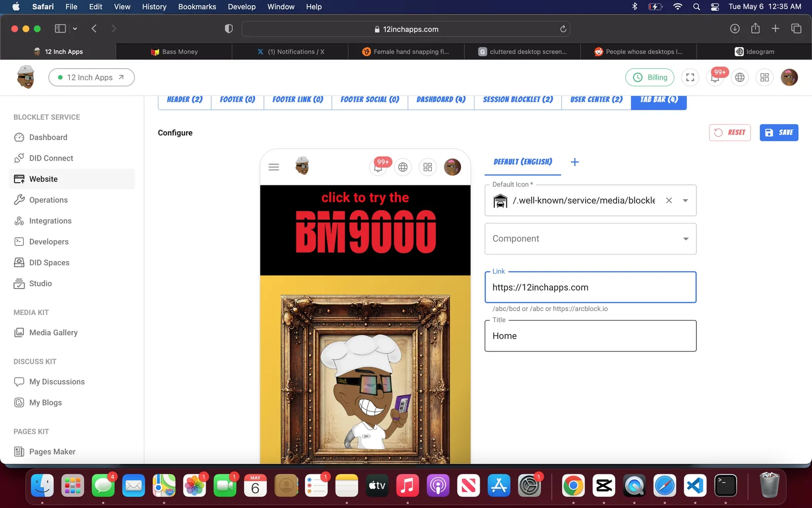Open Terminal from the Dock
This screenshot has height=508, width=812.
(x=726, y=486)
